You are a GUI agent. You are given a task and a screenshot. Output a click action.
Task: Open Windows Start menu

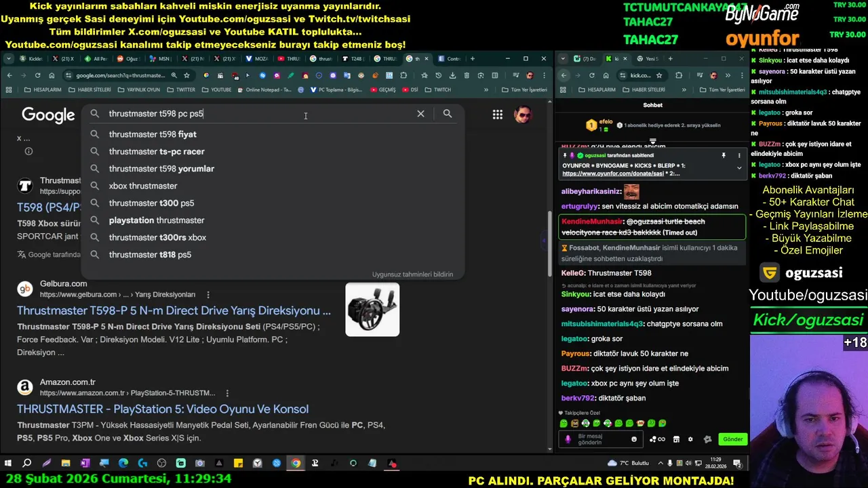(x=8, y=464)
